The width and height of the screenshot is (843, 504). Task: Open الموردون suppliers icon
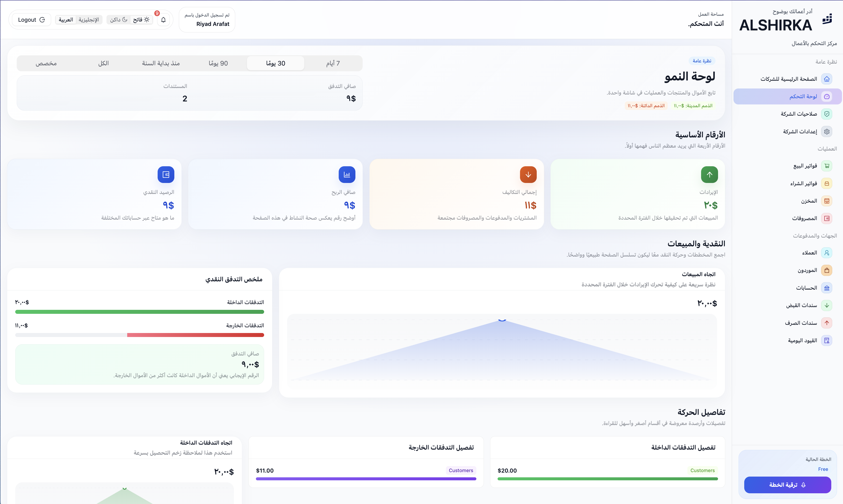tap(827, 270)
